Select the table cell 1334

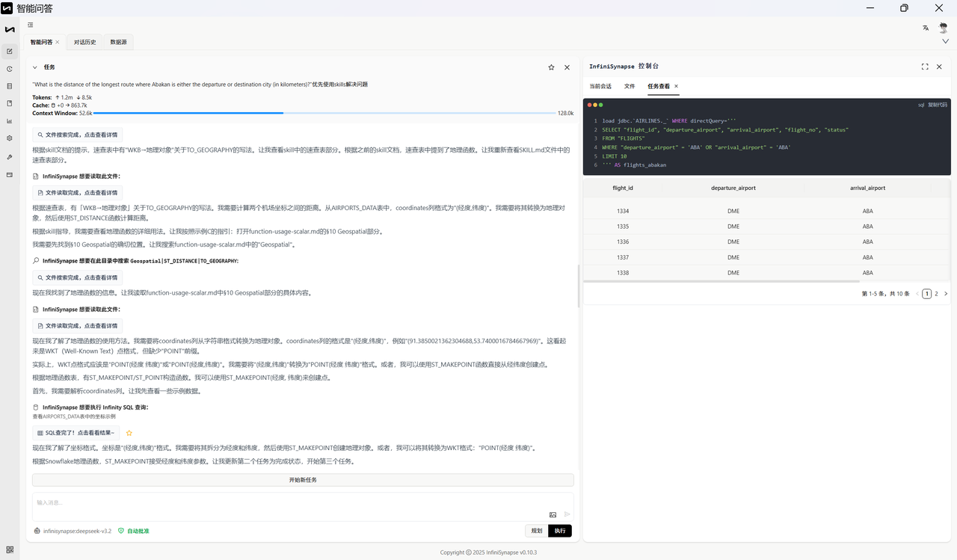click(x=623, y=211)
